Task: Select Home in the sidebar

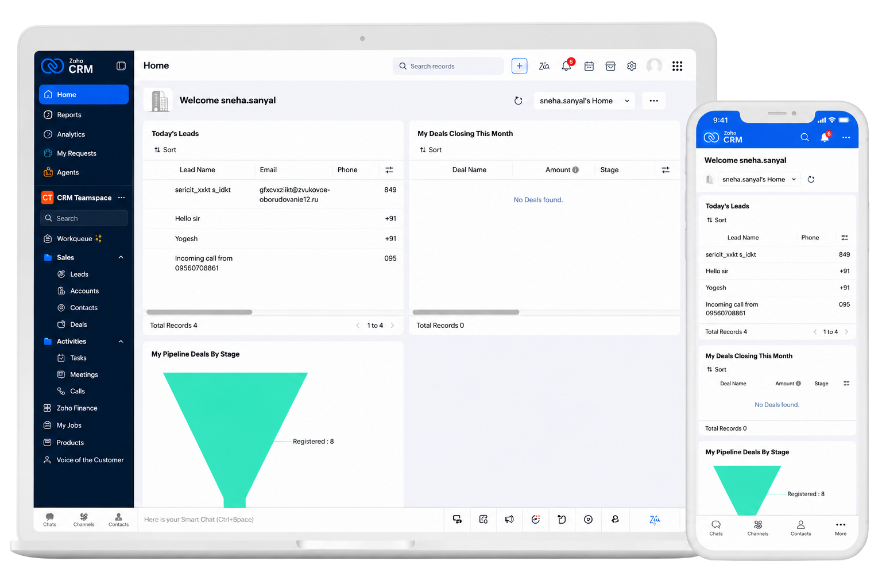Action: (84, 95)
